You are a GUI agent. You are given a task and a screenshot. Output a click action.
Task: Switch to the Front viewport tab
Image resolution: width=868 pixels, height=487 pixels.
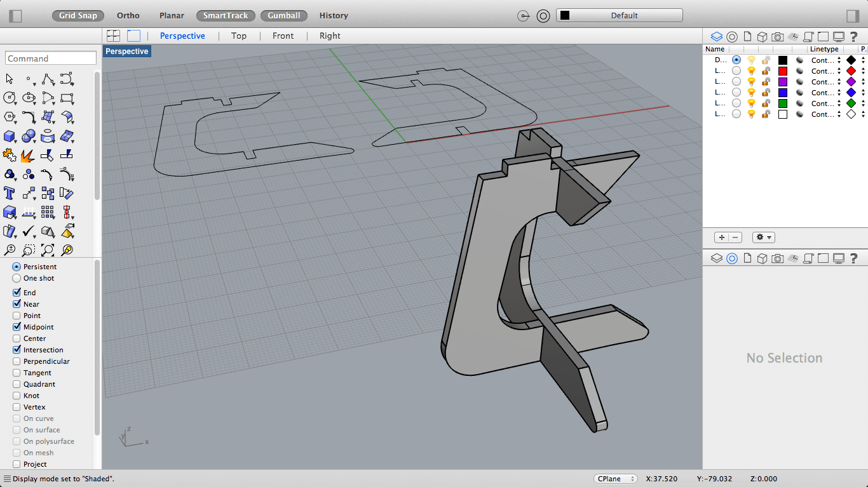[x=283, y=36]
